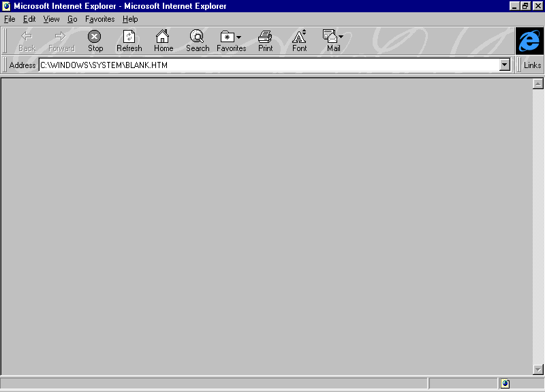Print the current page
Screen dimensions: 545x392
tap(265, 41)
